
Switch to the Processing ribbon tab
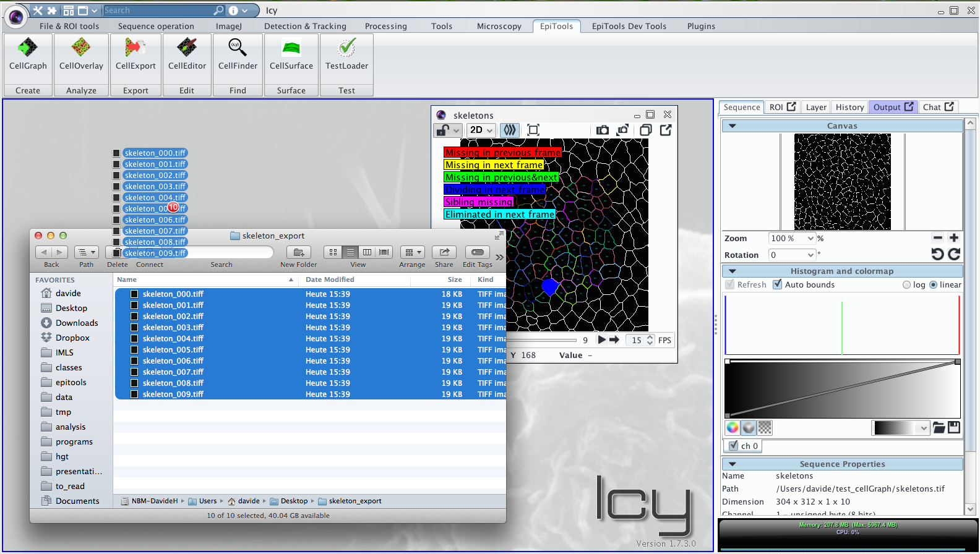386,26
